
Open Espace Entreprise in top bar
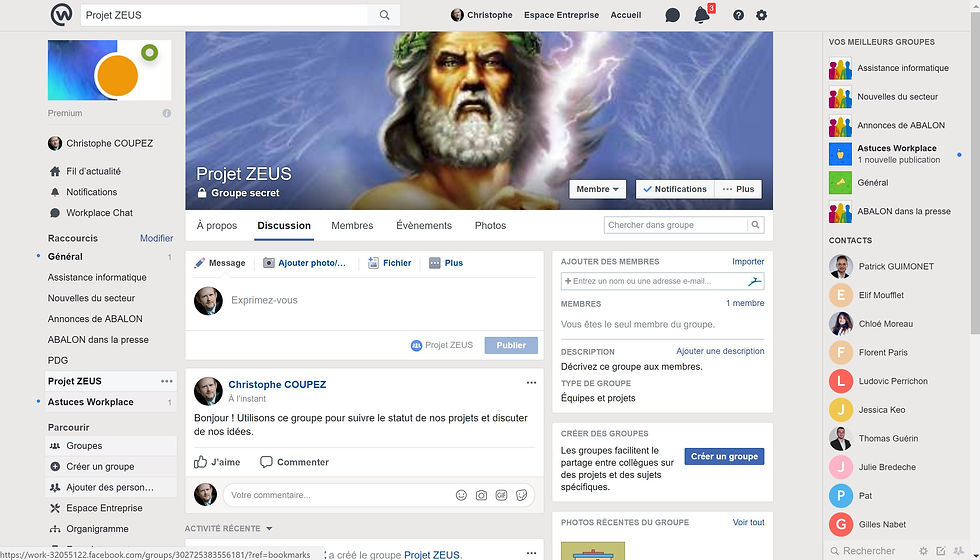tap(561, 15)
